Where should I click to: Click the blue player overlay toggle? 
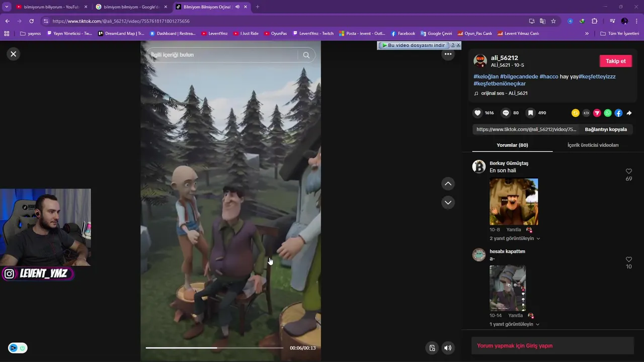click(x=18, y=348)
